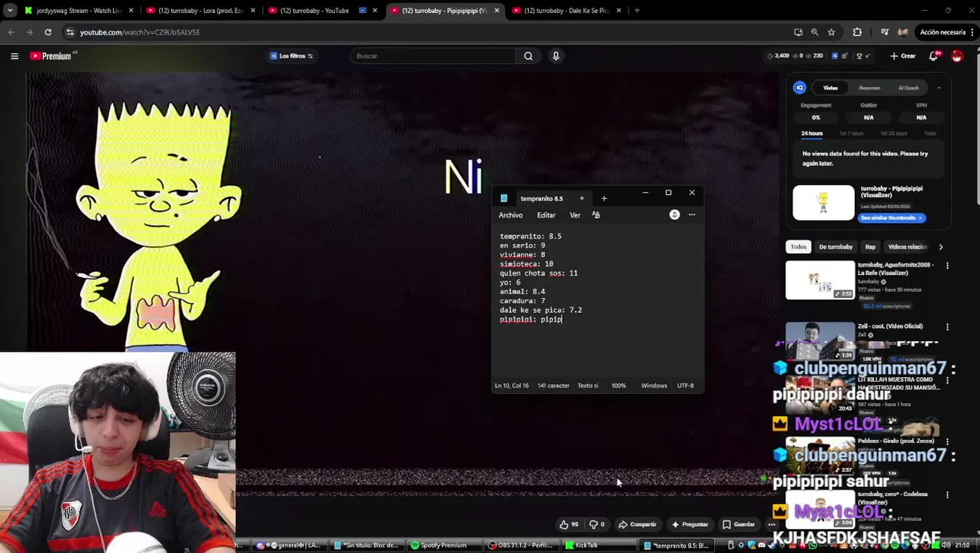Switch to turrobaby - YouTube browser tab
The image size is (980, 553).
click(x=317, y=11)
